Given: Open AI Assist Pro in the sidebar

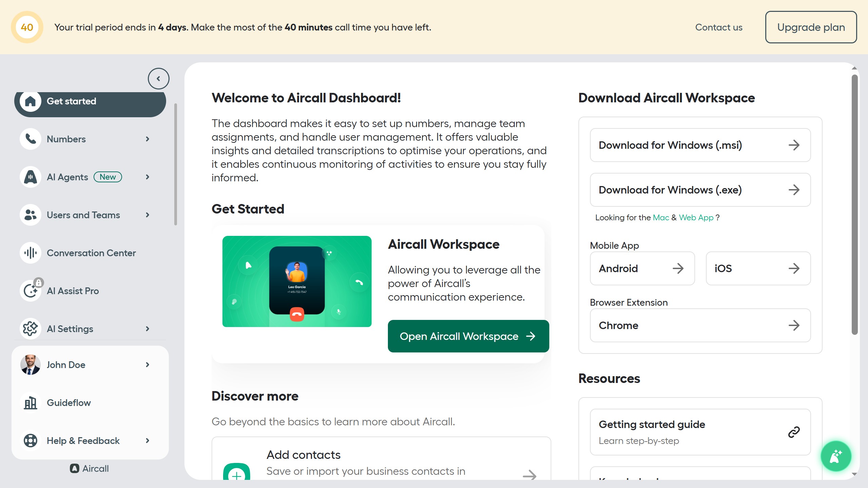Looking at the screenshot, I should click(90, 291).
